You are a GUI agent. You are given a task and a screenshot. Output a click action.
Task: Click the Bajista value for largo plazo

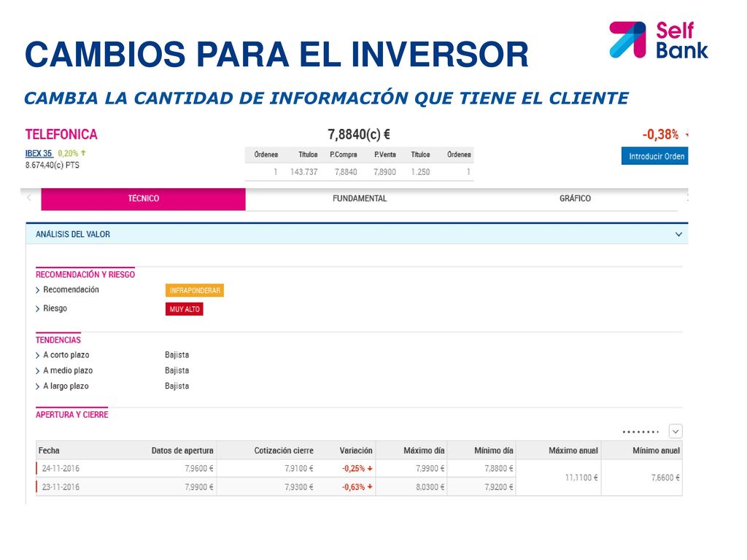(x=177, y=386)
